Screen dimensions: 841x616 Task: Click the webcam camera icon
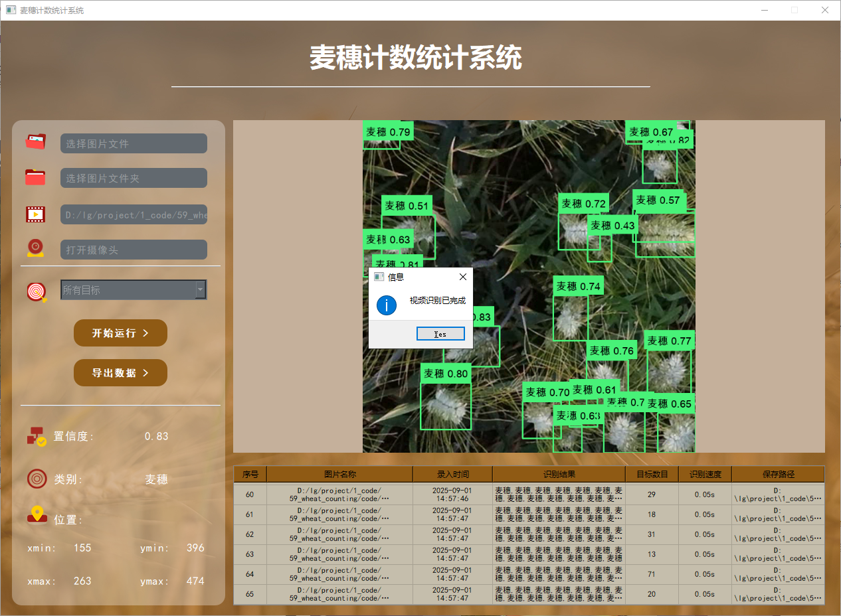pos(36,248)
